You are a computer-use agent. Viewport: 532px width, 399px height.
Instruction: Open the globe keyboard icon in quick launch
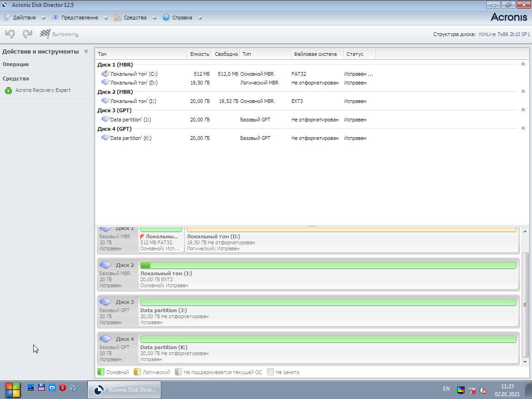coord(73,387)
